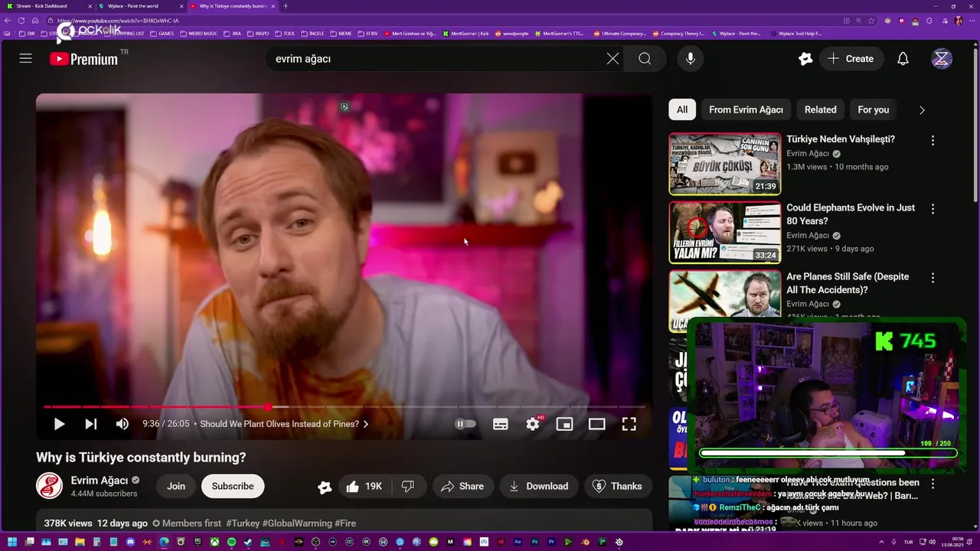Image resolution: width=980 pixels, height=551 pixels.
Task: Open the sparkle Ask icon beside Create
Action: 805,58
